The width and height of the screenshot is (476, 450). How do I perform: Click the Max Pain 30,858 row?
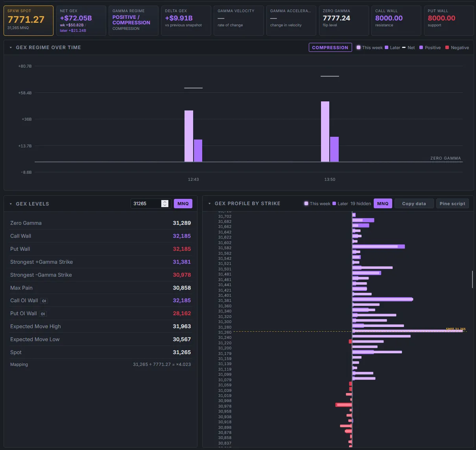coord(101,288)
